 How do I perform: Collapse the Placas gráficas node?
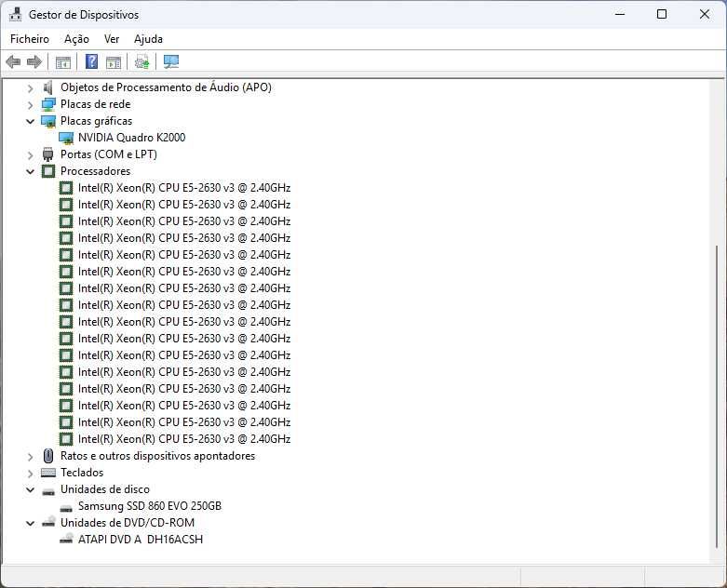point(30,121)
